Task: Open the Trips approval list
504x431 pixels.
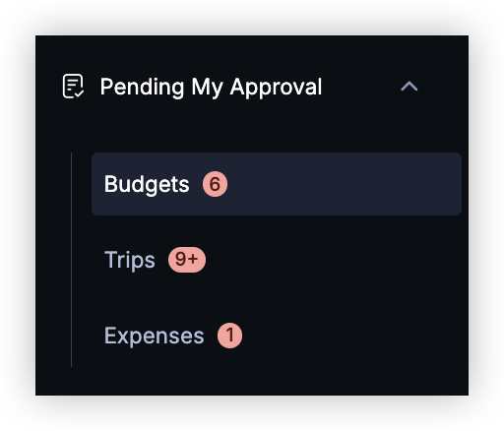Action: point(277,260)
